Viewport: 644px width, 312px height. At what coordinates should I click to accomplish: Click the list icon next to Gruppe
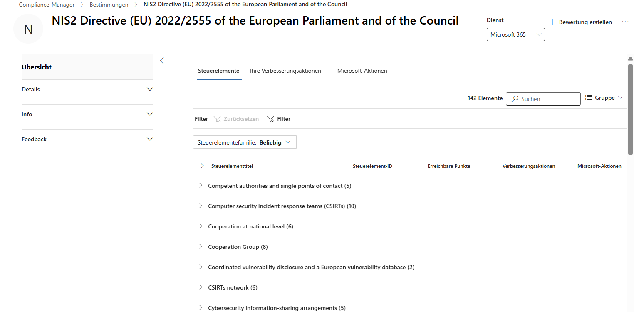tap(588, 97)
